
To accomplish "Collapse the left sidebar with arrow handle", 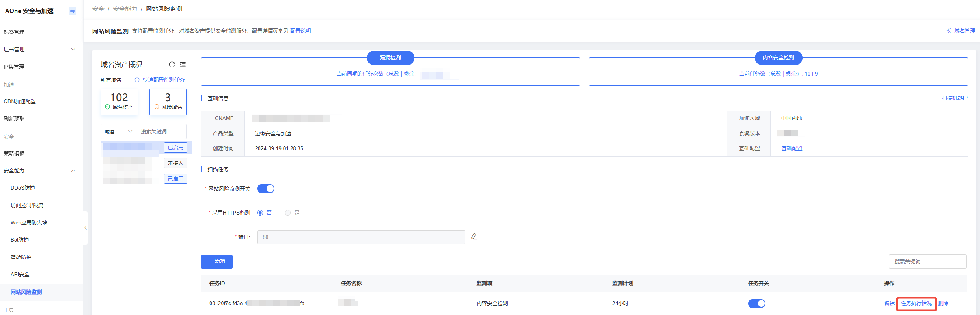I will [x=86, y=228].
